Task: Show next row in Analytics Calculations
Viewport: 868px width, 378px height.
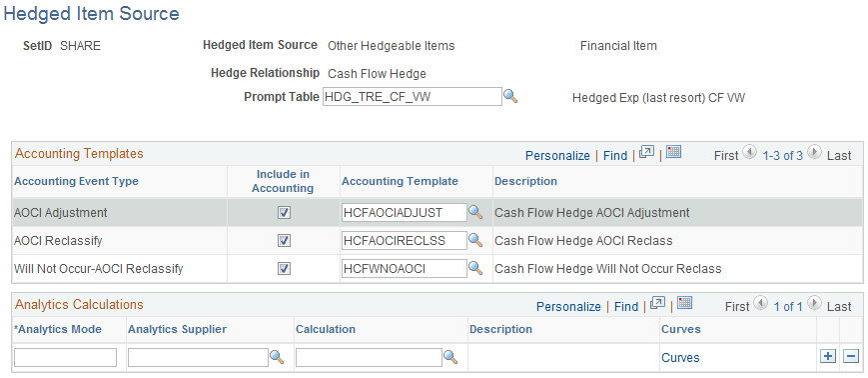Action: coord(814,303)
